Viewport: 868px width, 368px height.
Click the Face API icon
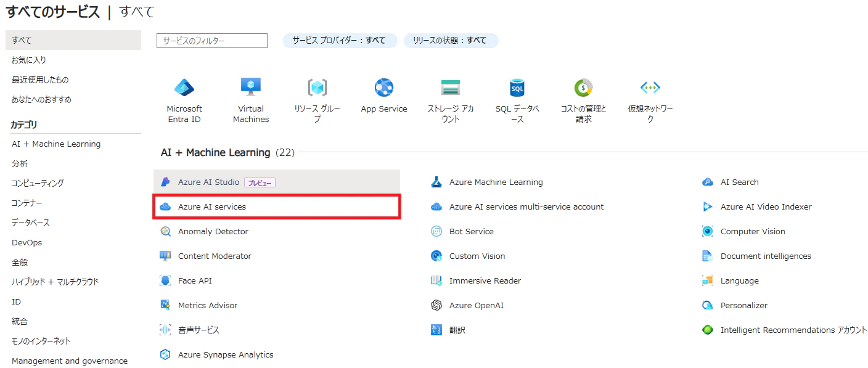[x=165, y=280]
